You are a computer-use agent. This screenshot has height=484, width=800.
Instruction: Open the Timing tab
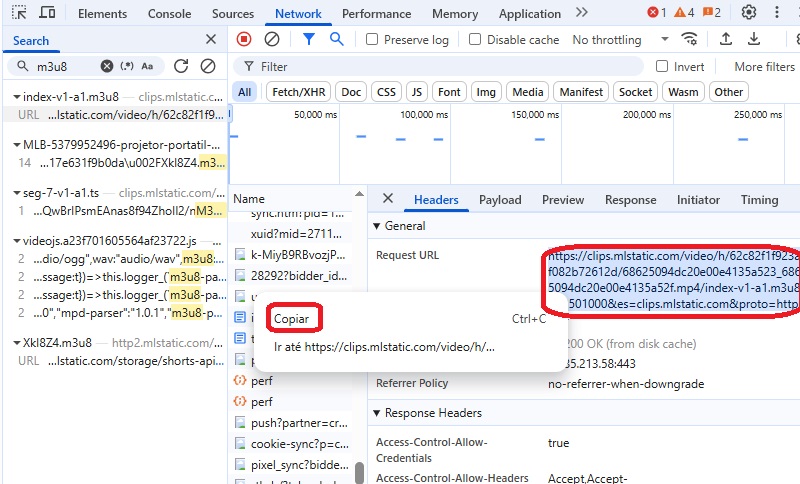point(759,200)
